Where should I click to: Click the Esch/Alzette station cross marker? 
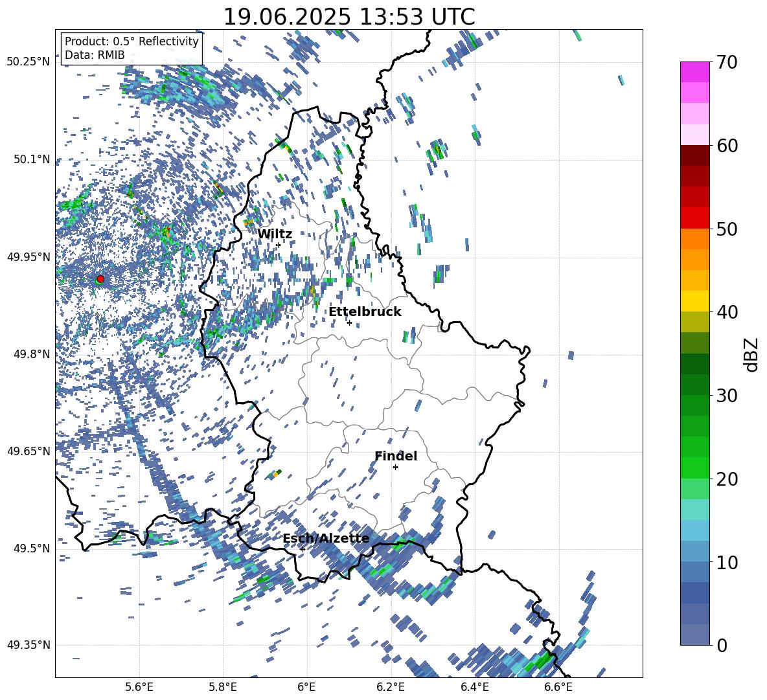pyautogui.click(x=303, y=549)
